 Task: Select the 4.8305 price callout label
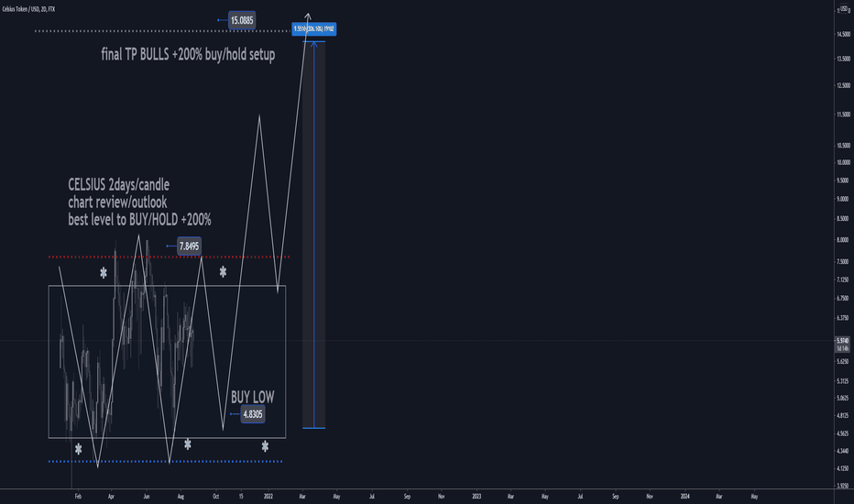253,414
